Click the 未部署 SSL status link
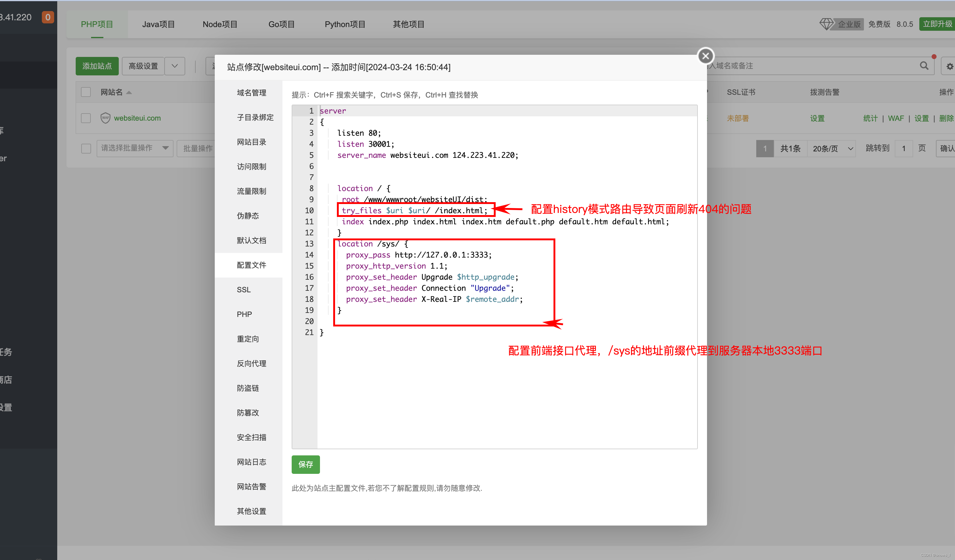The image size is (955, 560). click(737, 118)
